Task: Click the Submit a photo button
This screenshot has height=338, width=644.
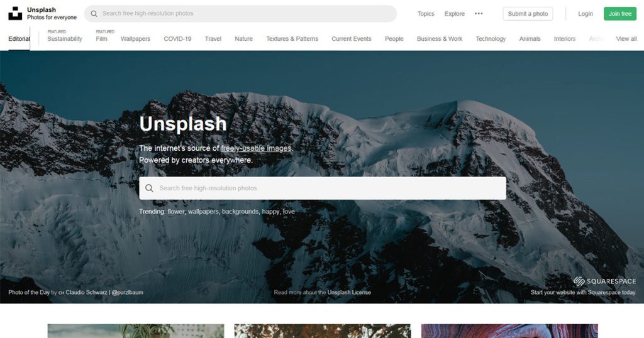Action: point(528,14)
